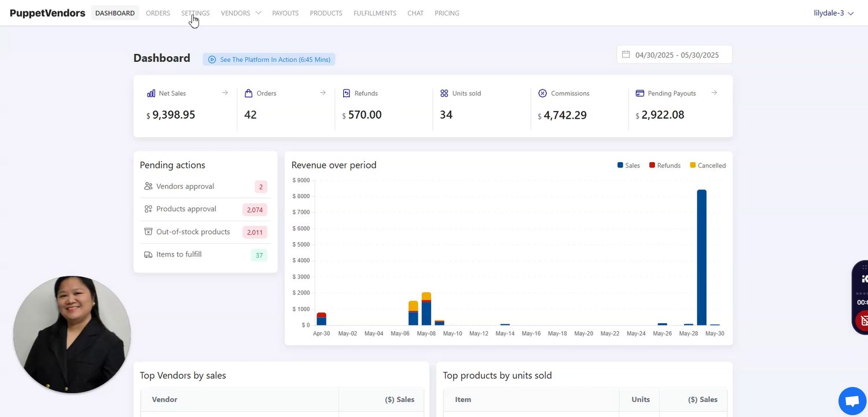
Task: Expand the Vendors menu dropdown
Action: (241, 13)
